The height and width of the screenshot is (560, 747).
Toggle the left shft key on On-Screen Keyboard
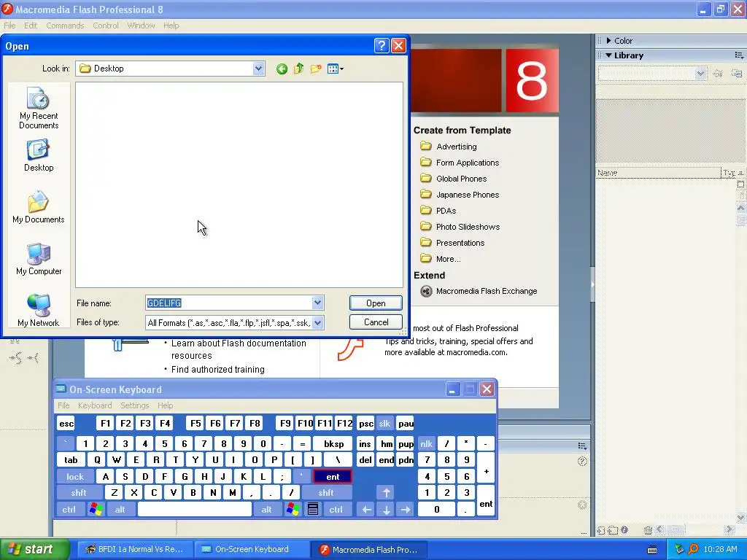(79, 493)
